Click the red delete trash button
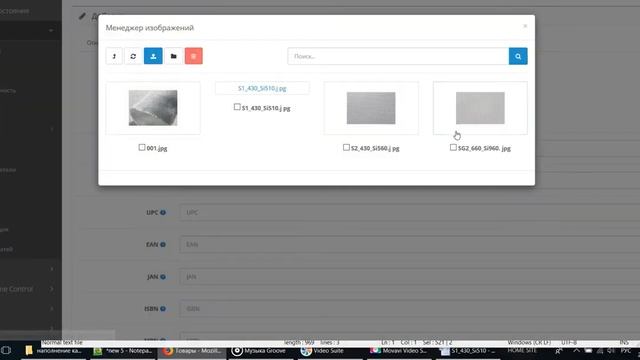640x360 pixels. 193,56
